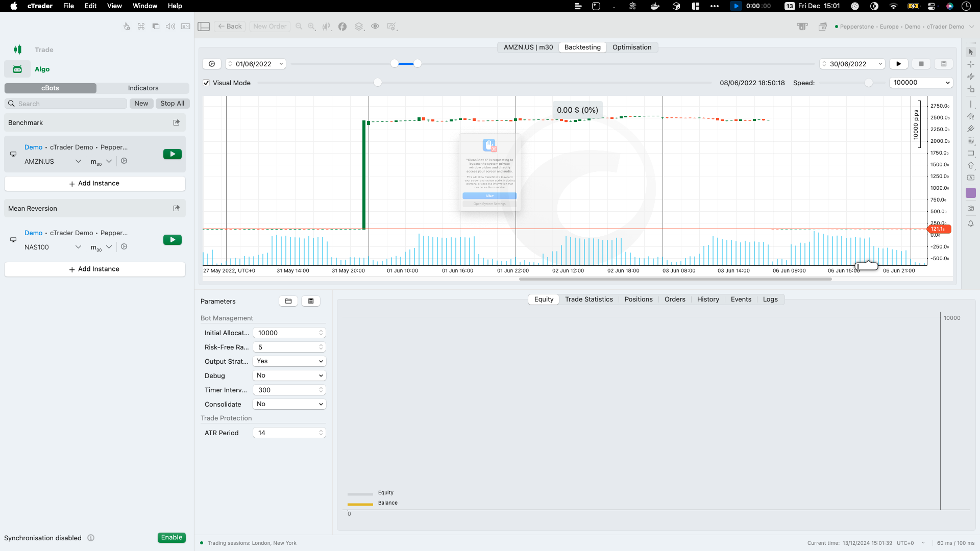Open the chart settings gear icon
This screenshot has width=980, height=551.
point(392,27)
